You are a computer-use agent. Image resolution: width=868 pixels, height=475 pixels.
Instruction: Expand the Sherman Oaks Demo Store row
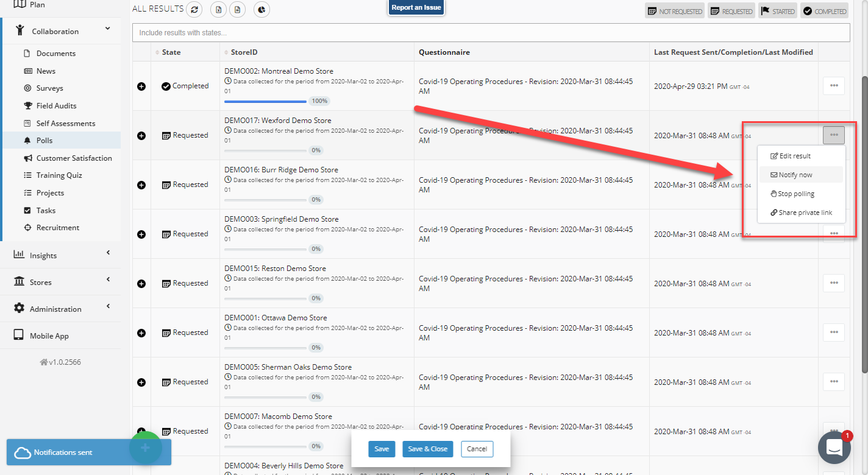[x=141, y=382]
